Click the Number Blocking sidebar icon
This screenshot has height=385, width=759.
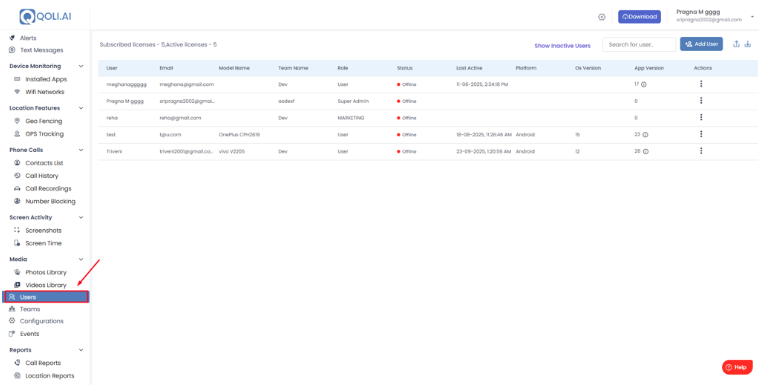pos(17,201)
